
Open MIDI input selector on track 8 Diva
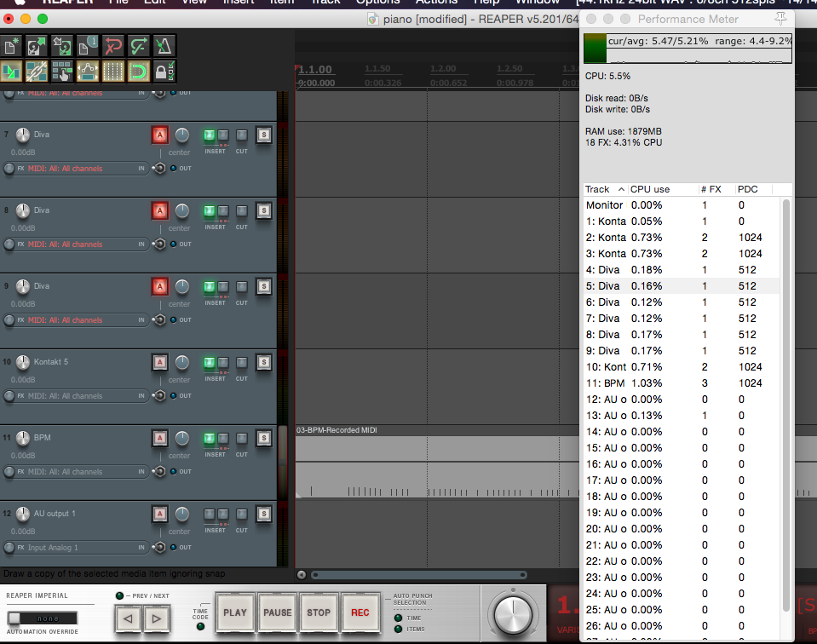(x=65, y=244)
